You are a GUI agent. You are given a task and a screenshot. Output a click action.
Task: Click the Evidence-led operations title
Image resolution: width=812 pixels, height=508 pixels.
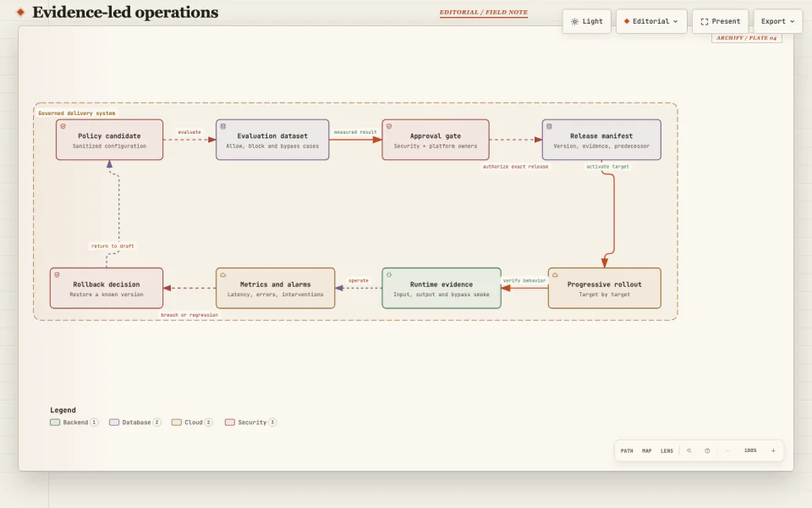125,13
